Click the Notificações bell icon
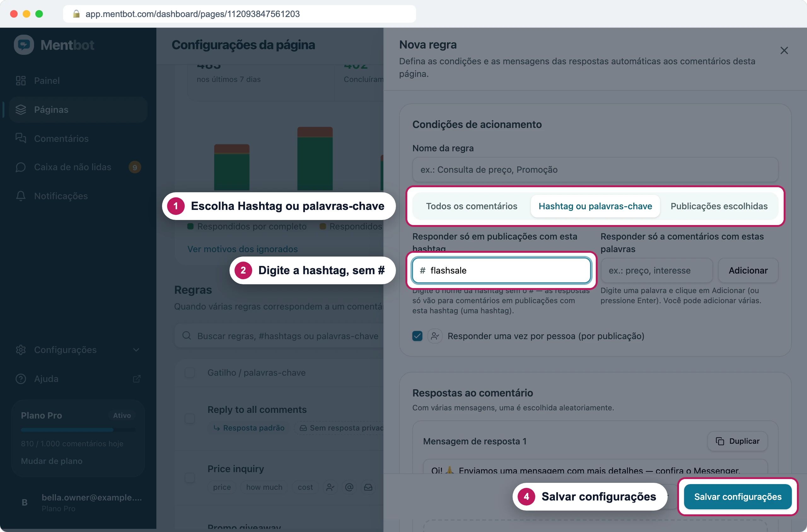807x532 pixels. 21,196
